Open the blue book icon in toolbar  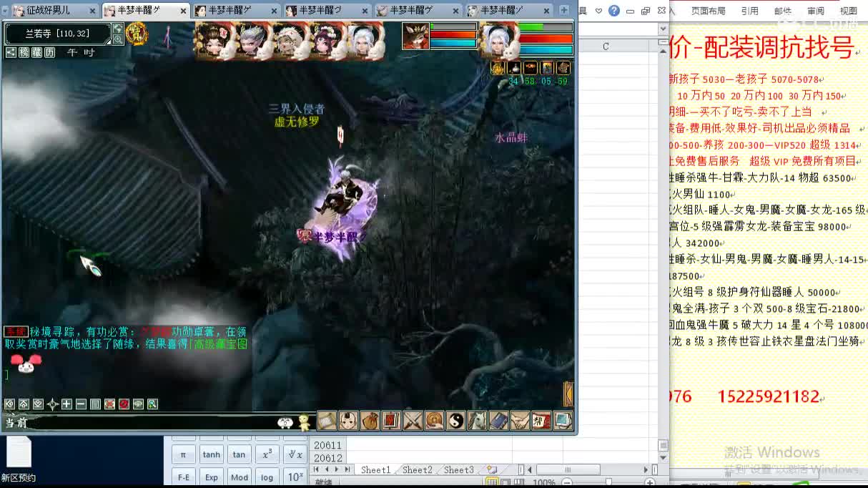[498, 421]
